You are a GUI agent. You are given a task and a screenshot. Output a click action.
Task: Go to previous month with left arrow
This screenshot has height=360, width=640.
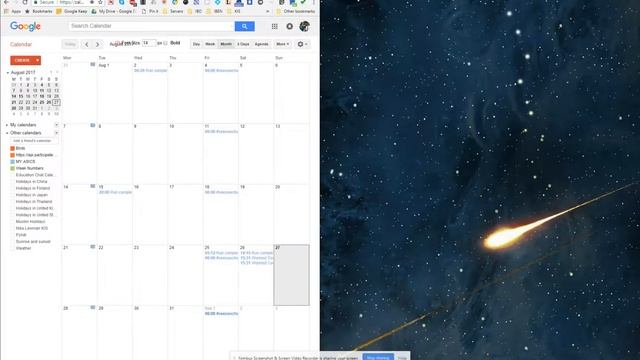(x=87, y=44)
